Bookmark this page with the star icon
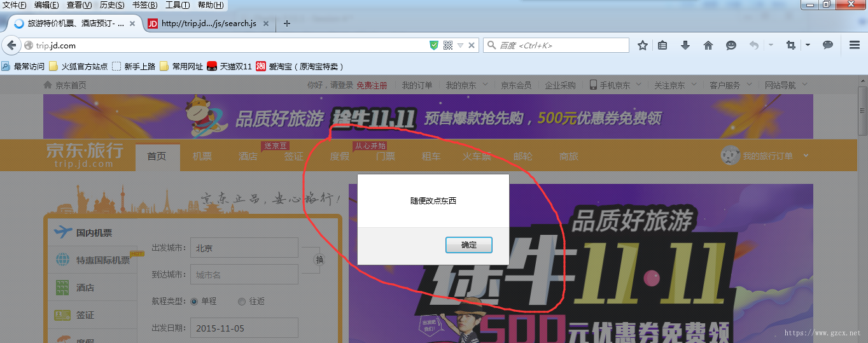This screenshot has width=868, height=343. click(643, 45)
